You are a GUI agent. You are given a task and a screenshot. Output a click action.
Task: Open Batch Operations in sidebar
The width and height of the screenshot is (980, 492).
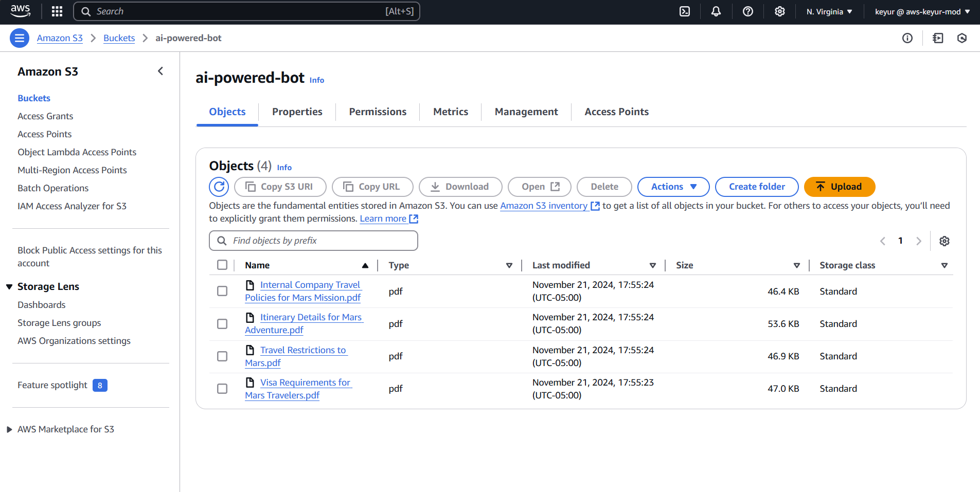point(53,188)
